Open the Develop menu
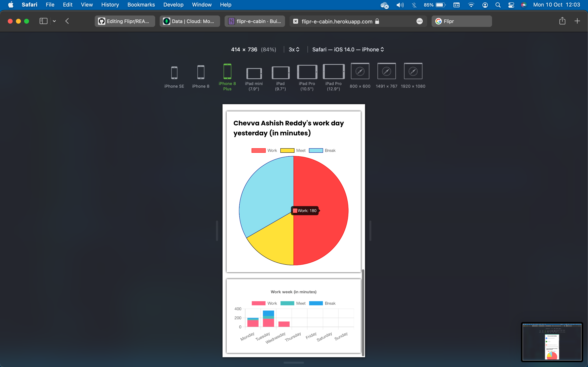This screenshot has height=367, width=588. (173, 5)
